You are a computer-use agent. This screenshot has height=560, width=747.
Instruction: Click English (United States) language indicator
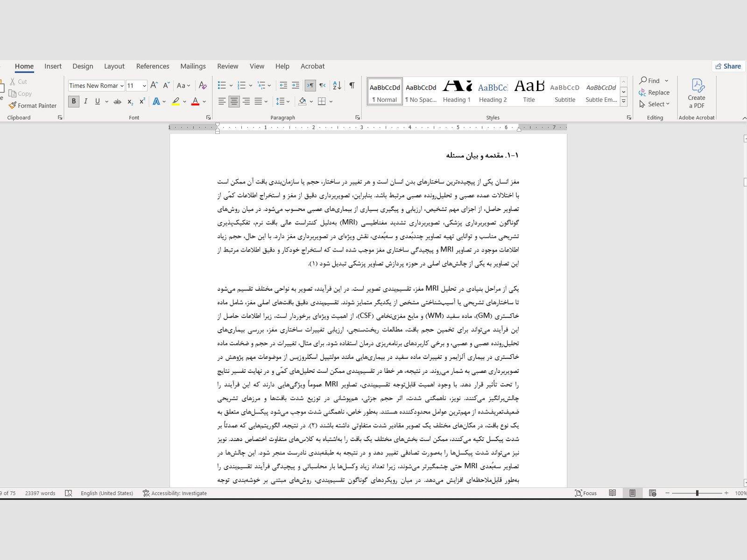tap(107, 493)
